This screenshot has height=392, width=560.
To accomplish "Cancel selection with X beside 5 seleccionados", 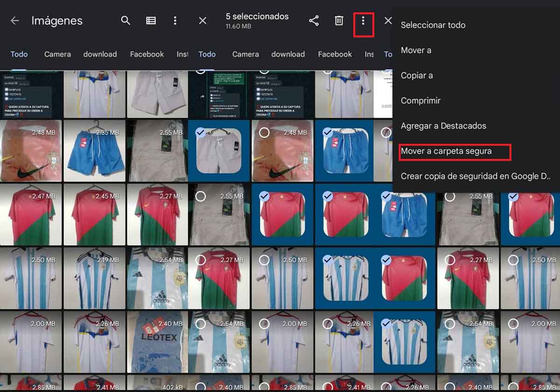I will [x=203, y=21].
